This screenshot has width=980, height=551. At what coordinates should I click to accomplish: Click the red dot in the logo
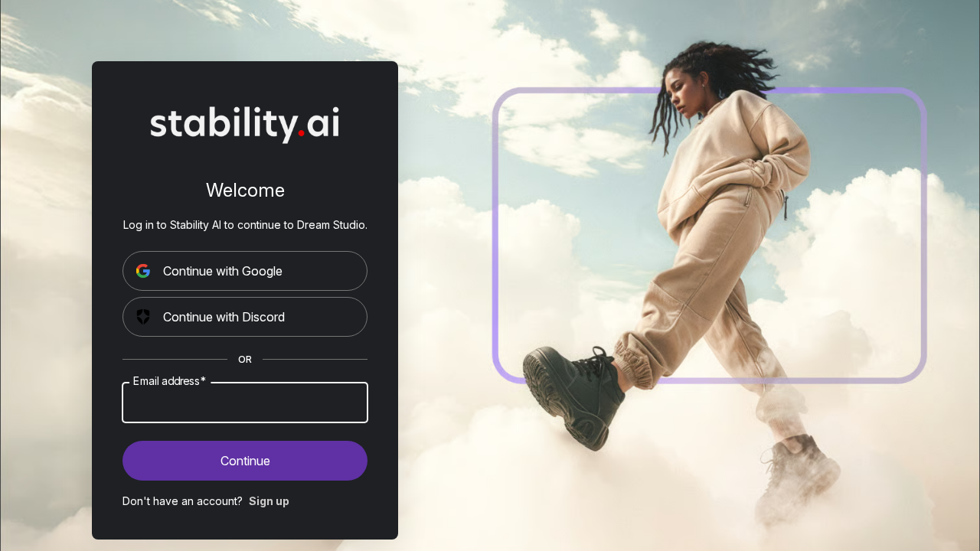pos(302,133)
